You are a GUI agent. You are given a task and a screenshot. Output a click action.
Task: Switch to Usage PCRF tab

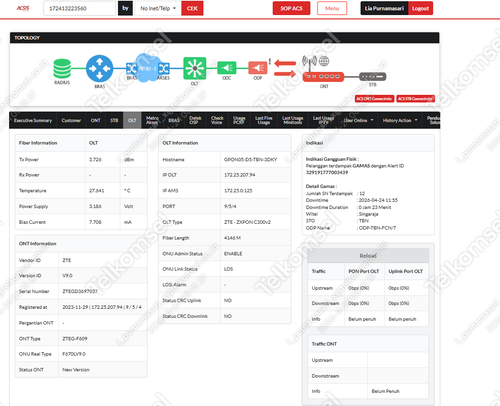[239, 120]
